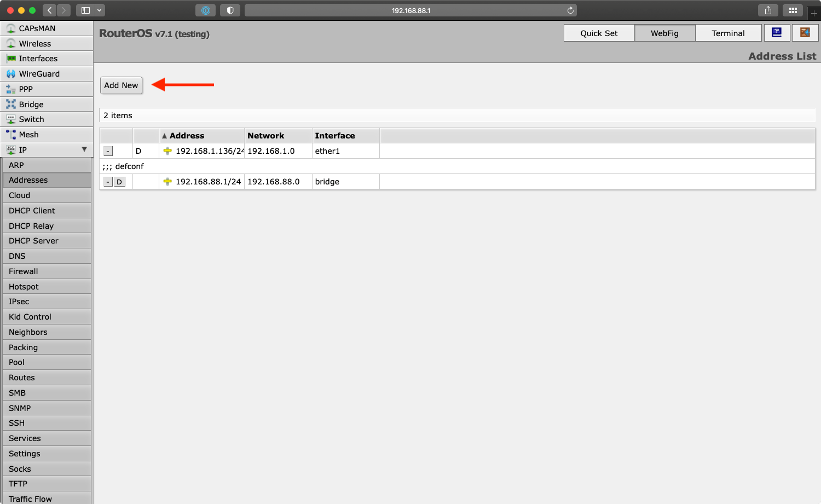Open SMB submenu
The image size is (821, 504).
click(x=47, y=393)
